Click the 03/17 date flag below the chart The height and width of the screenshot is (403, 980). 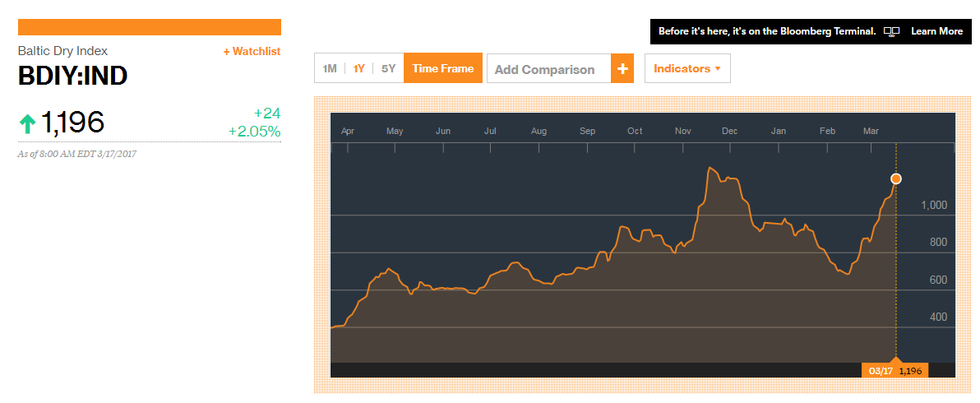(x=881, y=371)
